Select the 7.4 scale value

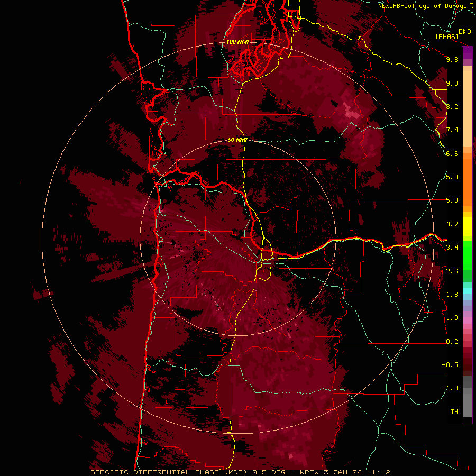point(452,130)
